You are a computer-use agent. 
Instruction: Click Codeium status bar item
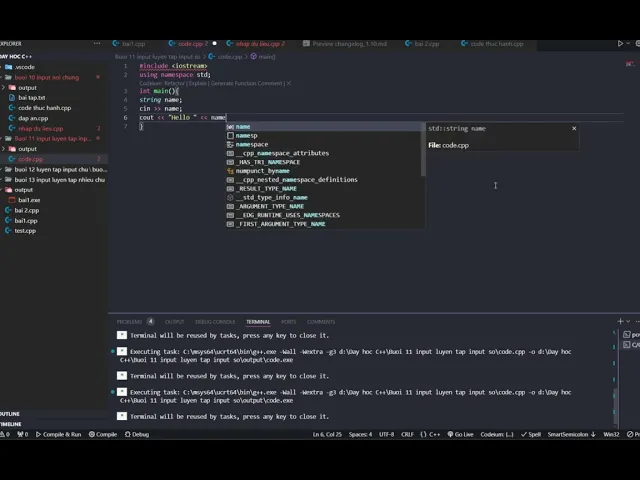[x=497, y=434]
